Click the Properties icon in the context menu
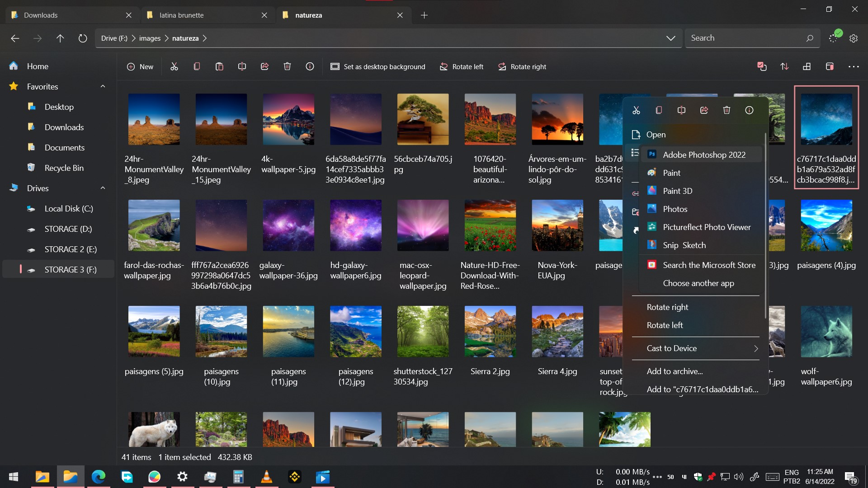 coord(749,110)
